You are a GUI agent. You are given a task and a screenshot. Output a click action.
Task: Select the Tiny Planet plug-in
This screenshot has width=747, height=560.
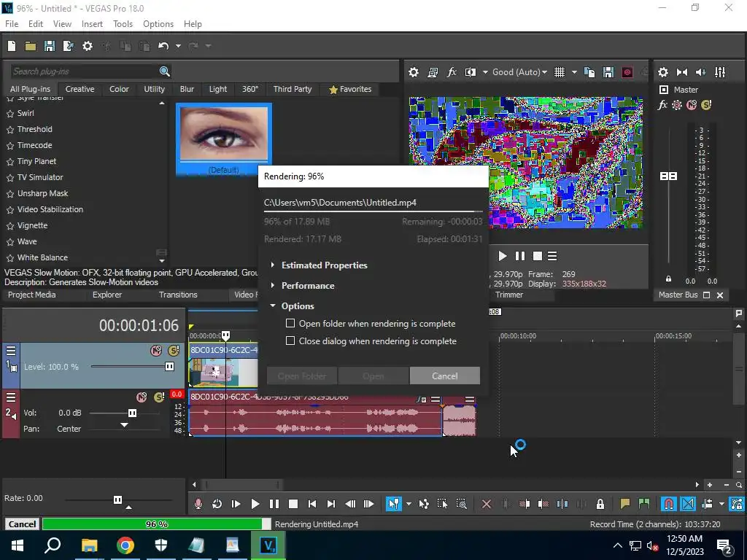pyautogui.click(x=36, y=161)
